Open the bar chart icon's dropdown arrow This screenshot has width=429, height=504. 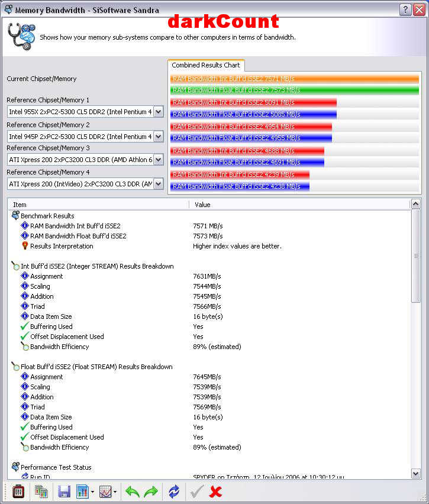click(x=93, y=492)
